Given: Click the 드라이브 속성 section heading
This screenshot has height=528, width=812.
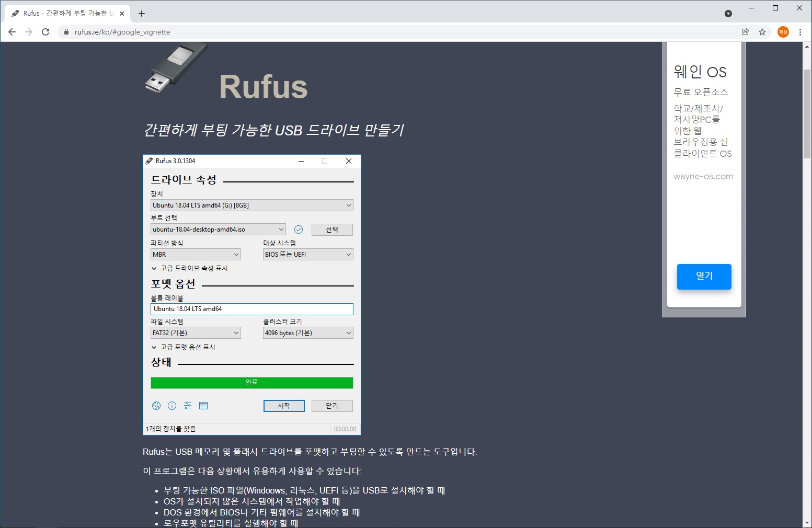Looking at the screenshot, I should (184, 180).
